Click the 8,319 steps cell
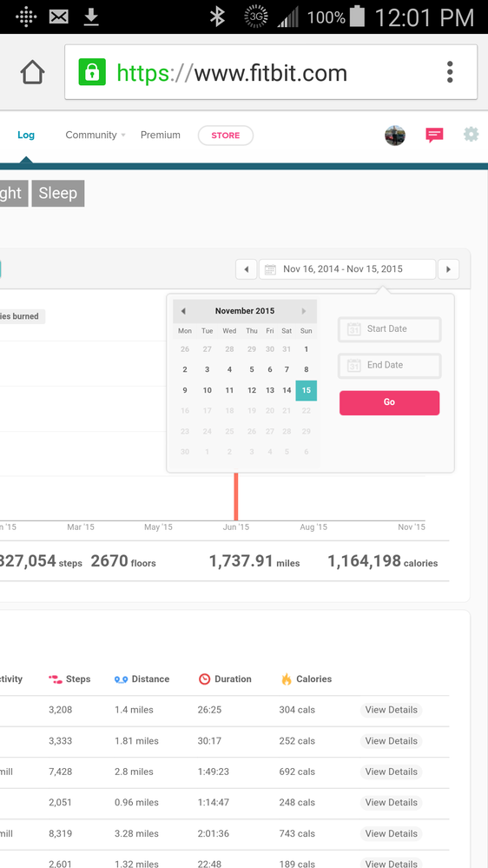 [x=60, y=833]
